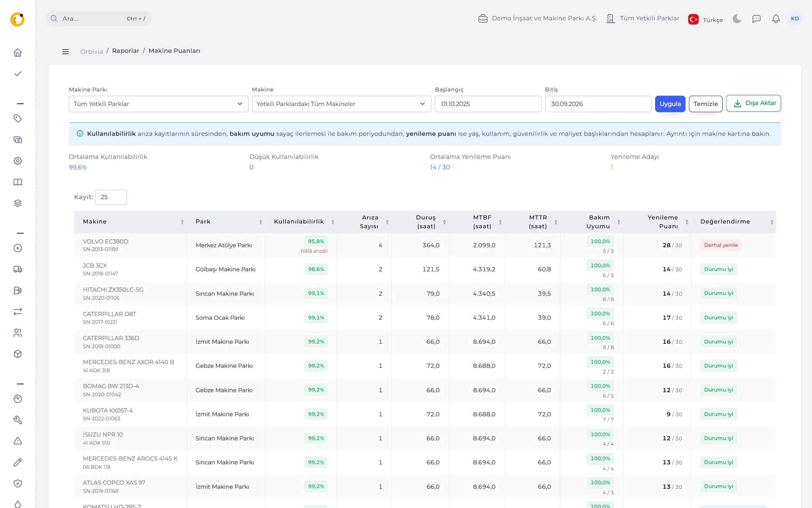
Task: Open the settings gear icon in the sidebar
Action: click(x=18, y=161)
